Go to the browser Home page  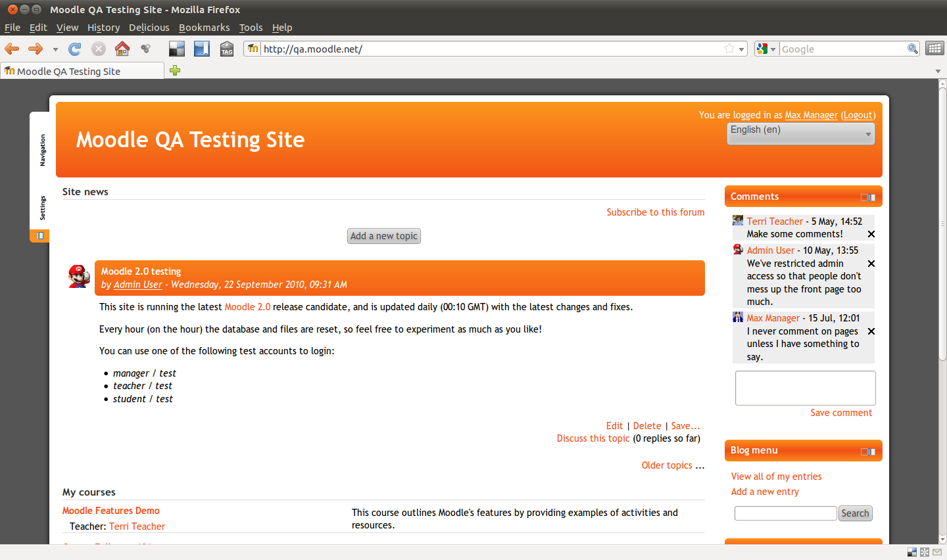tap(122, 49)
